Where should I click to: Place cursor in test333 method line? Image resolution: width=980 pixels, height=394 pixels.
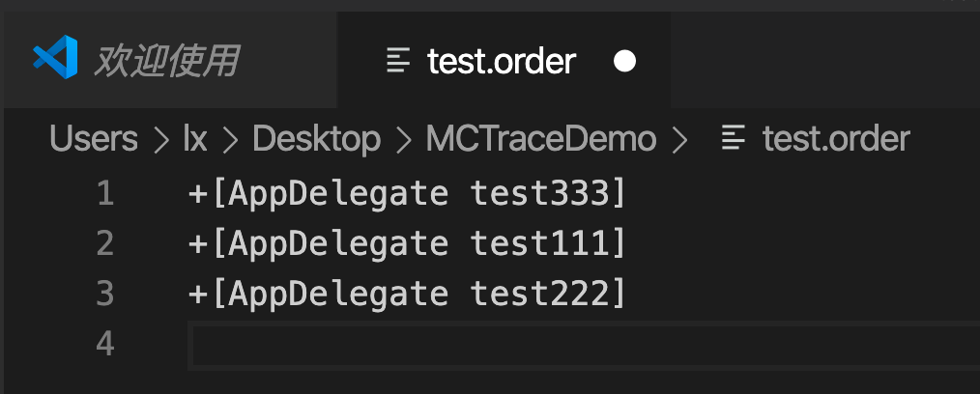coord(407,194)
